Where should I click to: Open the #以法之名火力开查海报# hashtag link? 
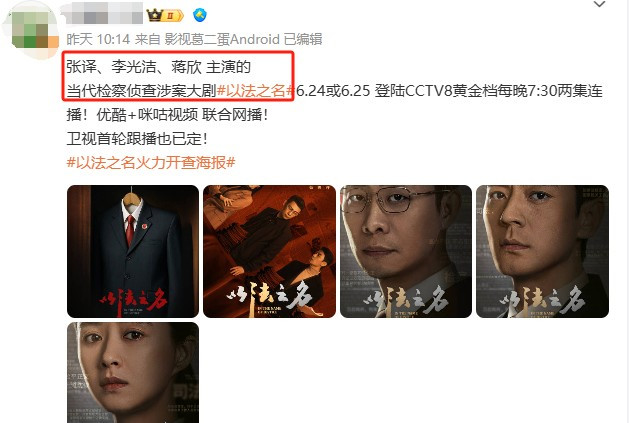point(151,163)
